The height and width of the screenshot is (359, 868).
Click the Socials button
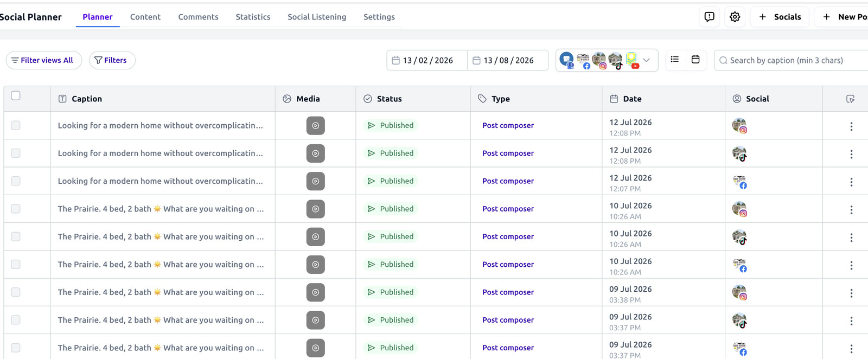[780, 17]
